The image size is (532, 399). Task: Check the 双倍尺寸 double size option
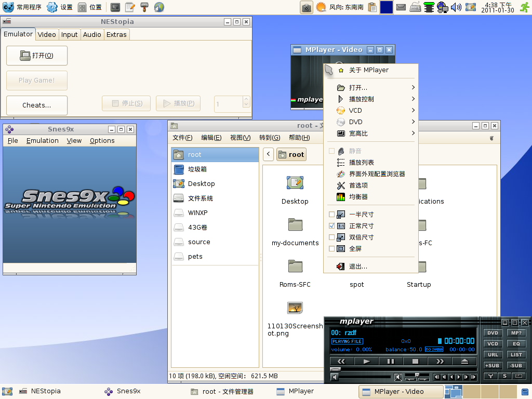[x=332, y=237]
